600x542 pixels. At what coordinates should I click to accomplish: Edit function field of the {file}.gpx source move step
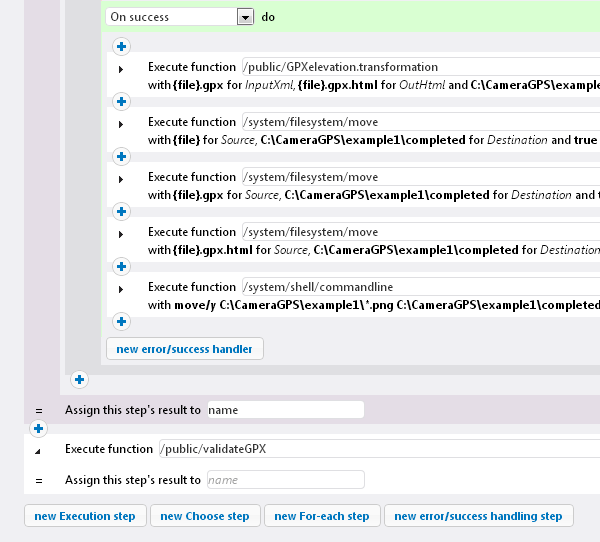coord(421,177)
